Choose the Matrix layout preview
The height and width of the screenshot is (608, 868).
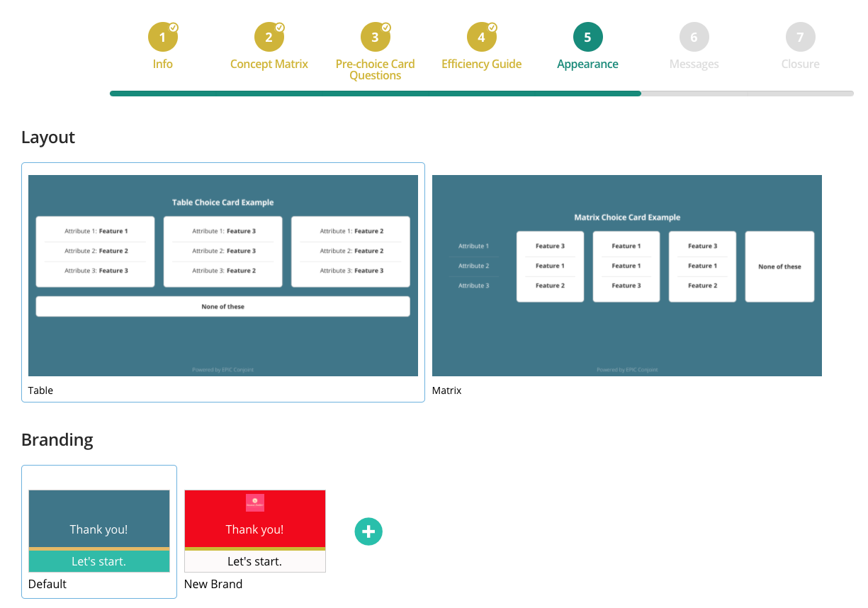[626, 275]
